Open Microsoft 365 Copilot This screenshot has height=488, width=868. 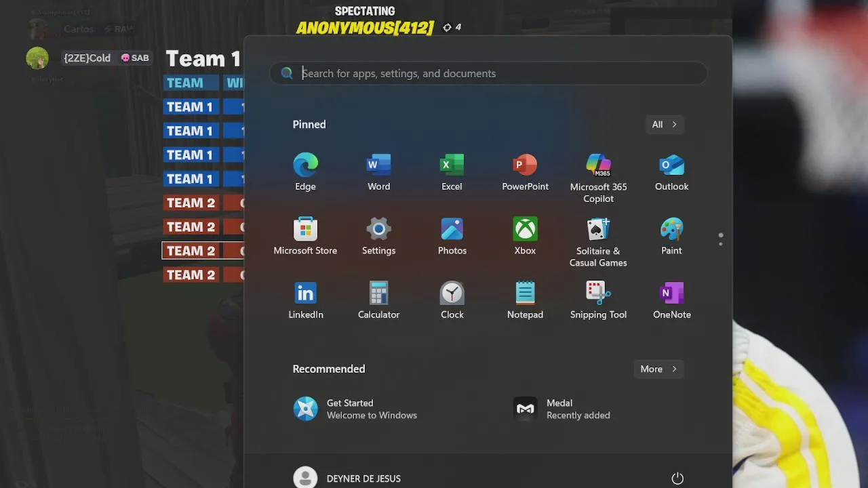(x=598, y=178)
